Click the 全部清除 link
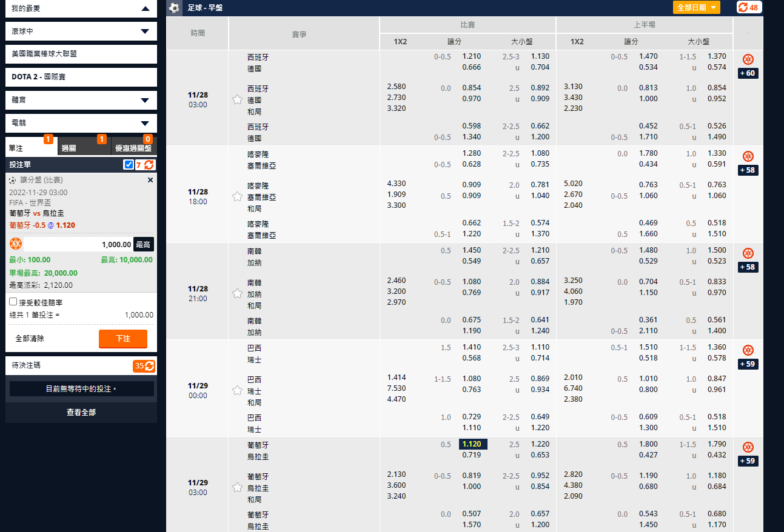 pyautogui.click(x=30, y=339)
